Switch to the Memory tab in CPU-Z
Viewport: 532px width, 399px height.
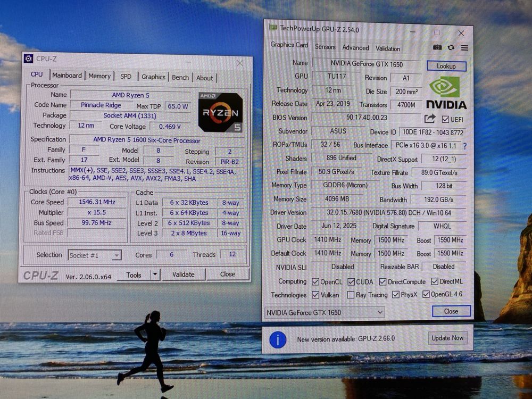click(99, 76)
